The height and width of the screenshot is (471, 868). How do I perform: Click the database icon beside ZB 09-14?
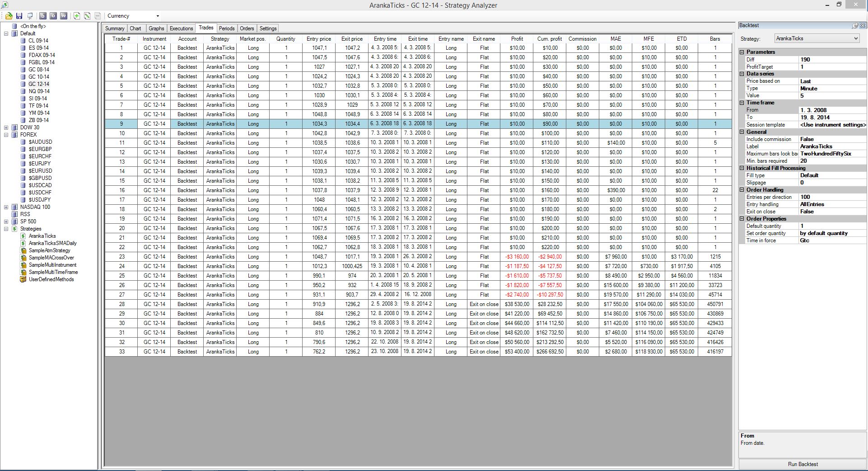click(x=23, y=120)
